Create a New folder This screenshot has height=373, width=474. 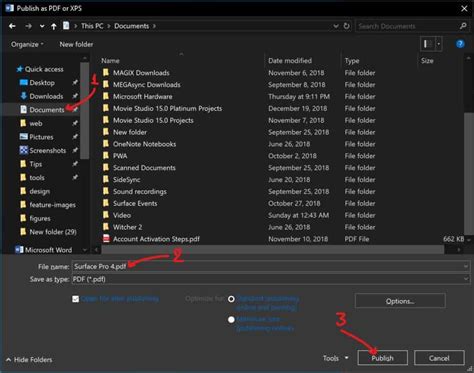pos(76,44)
